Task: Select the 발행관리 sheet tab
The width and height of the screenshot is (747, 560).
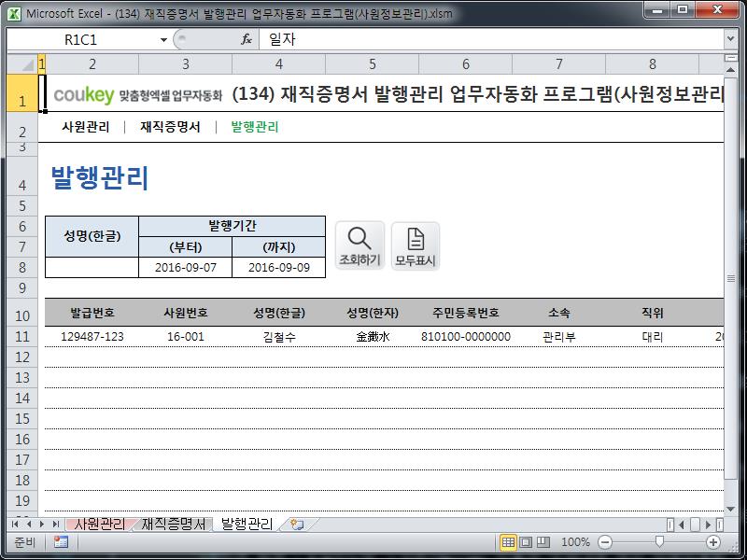Action: [x=247, y=524]
